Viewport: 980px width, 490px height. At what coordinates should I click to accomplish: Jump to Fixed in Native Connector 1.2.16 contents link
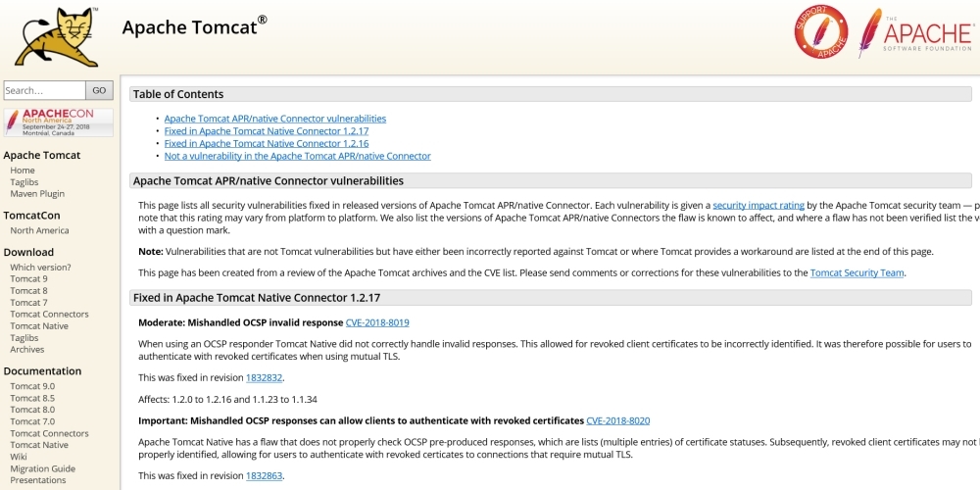pos(267,143)
